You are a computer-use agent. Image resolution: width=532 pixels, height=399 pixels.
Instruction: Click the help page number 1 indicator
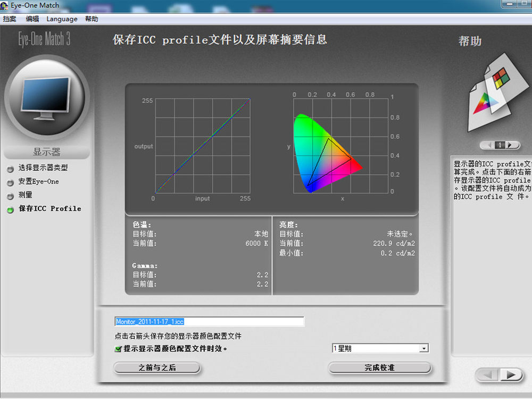click(x=500, y=145)
